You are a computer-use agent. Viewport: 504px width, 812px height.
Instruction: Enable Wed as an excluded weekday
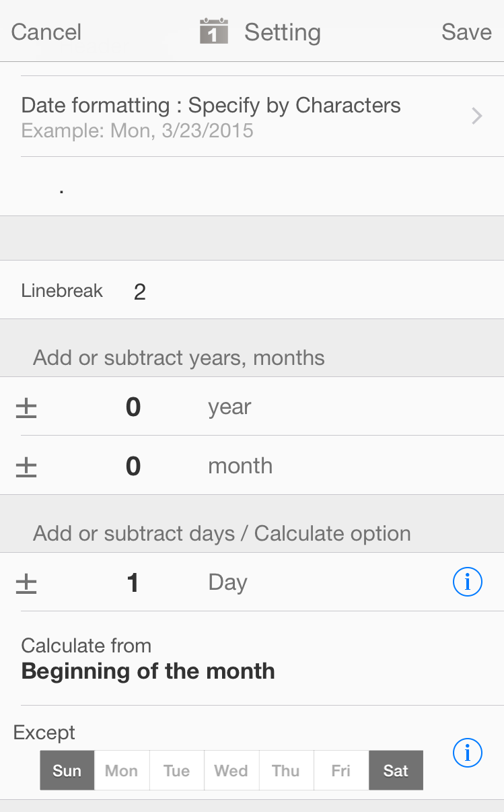pos(231,770)
